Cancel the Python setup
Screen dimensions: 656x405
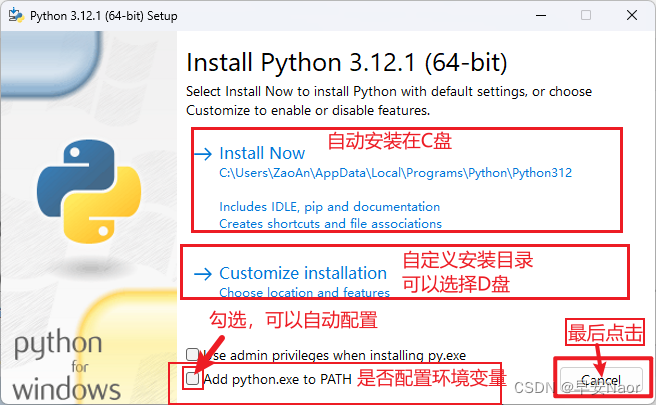pyautogui.click(x=601, y=380)
